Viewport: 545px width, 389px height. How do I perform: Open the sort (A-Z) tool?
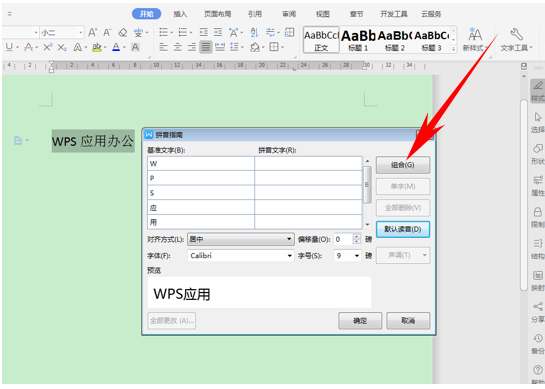[254, 33]
